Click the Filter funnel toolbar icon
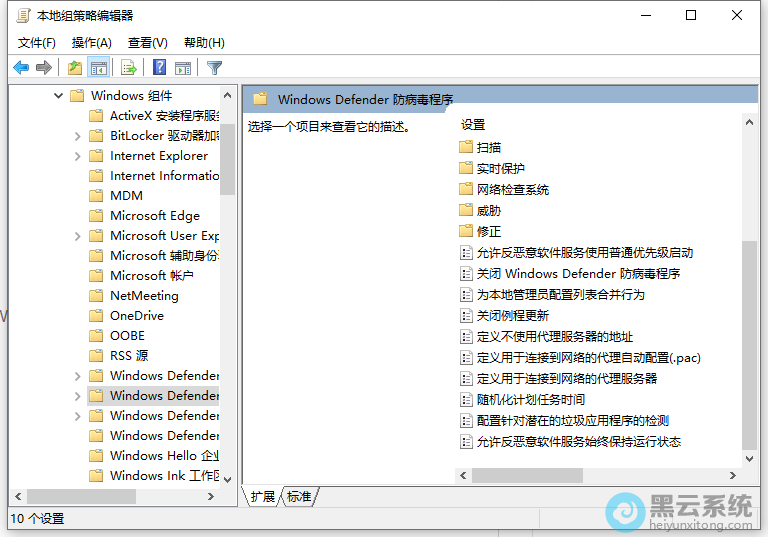 (x=214, y=68)
